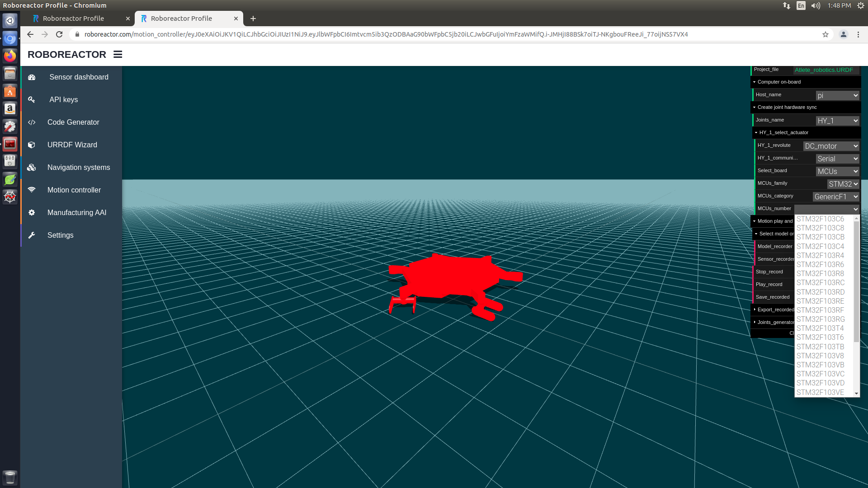Viewport: 868px width, 488px height.
Task: Collapse the Computer on-board folder
Action: click(806, 82)
